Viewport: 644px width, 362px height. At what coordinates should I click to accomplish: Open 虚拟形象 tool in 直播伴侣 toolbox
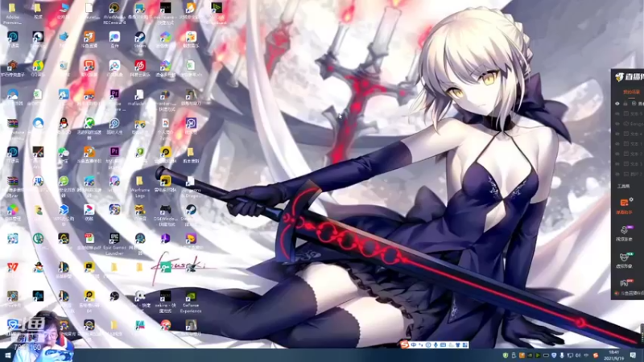(x=625, y=260)
